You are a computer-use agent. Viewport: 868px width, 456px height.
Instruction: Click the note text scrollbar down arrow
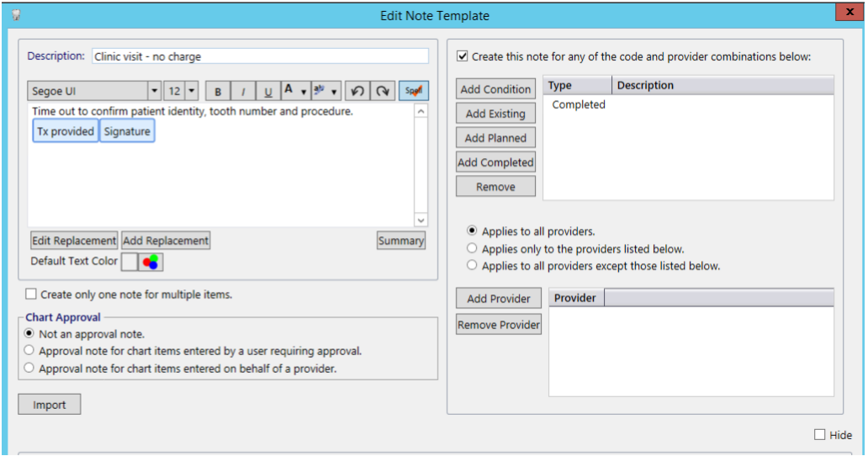(x=421, y=220)
